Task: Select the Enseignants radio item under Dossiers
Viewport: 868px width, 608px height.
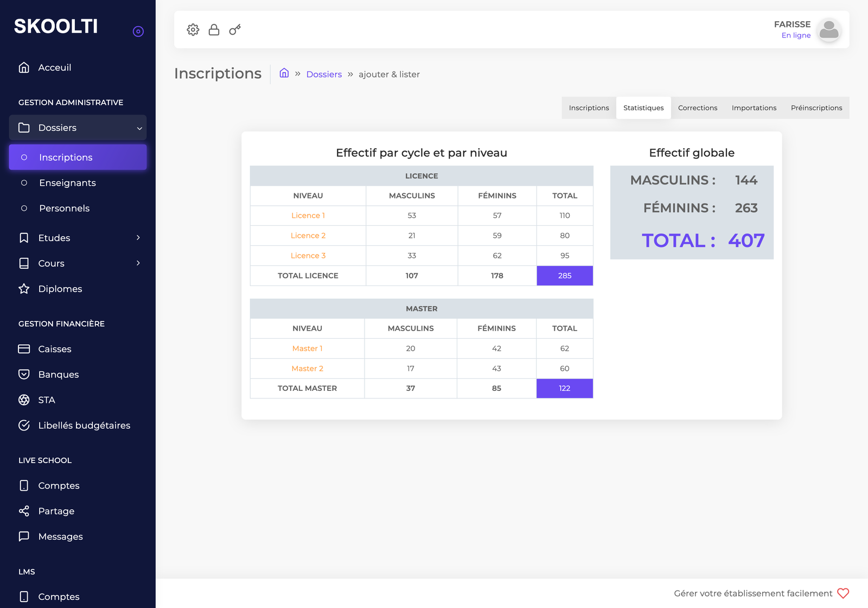Action: pos(24,183)
